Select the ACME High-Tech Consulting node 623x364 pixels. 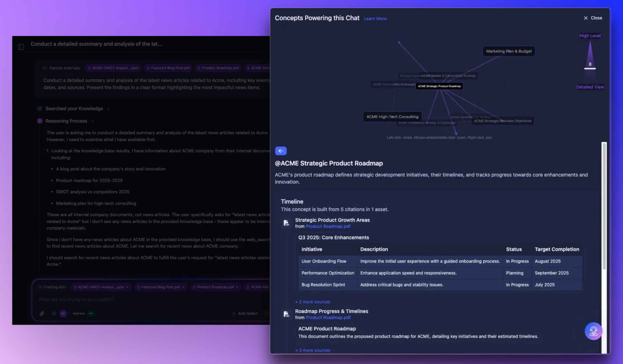tap(392, 117)
